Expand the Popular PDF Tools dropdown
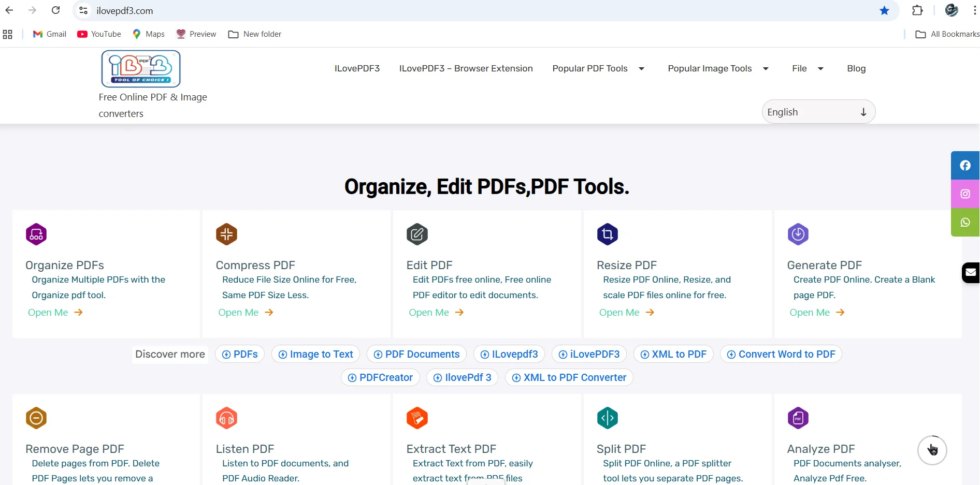The height and width of the screenshot is (485, 980). [598, 68]
